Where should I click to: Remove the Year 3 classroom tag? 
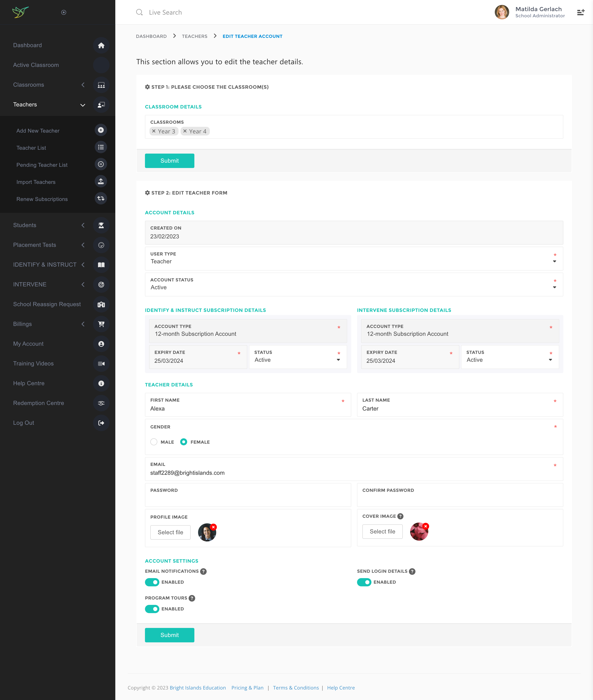[x=154, y=131]
